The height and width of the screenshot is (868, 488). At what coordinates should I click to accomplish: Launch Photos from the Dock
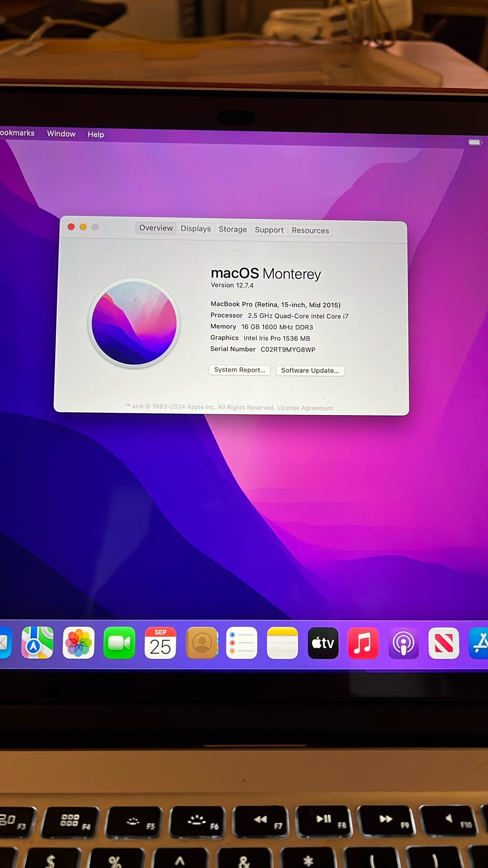click(79, 642)
